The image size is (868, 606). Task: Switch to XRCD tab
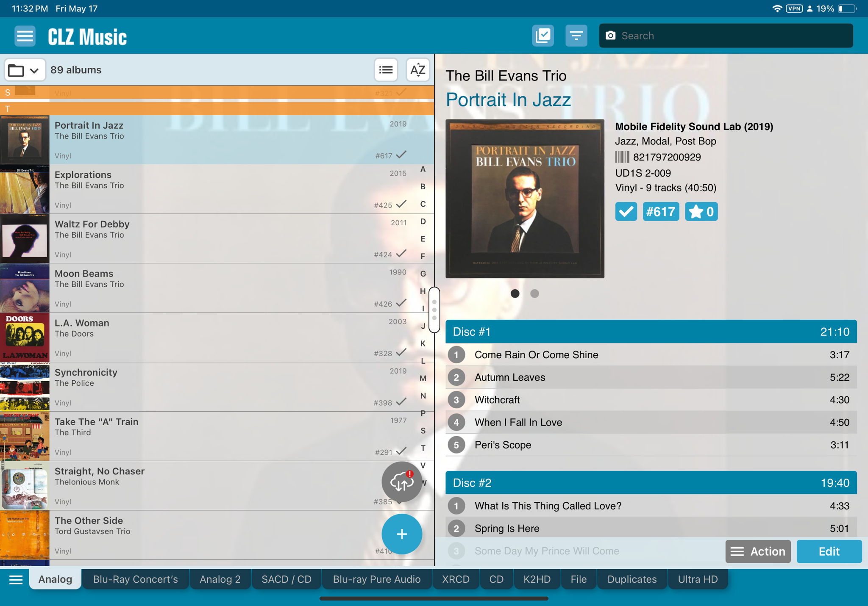coord(456,579)
